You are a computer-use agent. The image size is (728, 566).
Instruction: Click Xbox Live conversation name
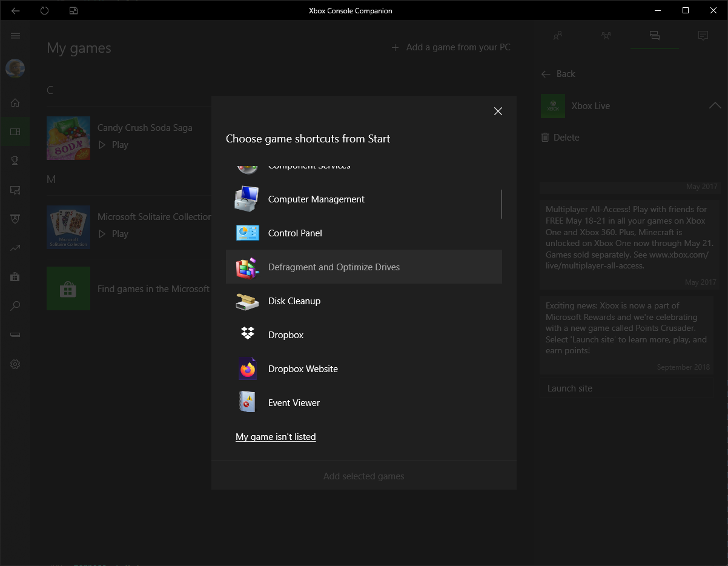coord(591,106)
